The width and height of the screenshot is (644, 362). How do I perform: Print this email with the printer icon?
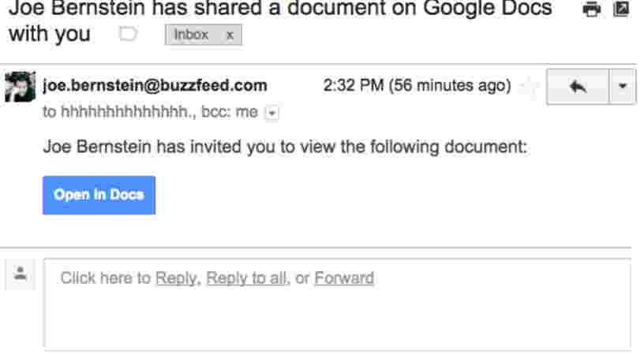(x=591, y=9)
